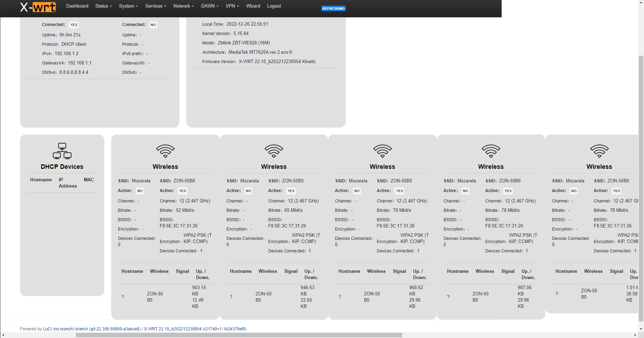Toggle the Active NO badge for Mozarela
644x338 pixels.
click(140, 191)
